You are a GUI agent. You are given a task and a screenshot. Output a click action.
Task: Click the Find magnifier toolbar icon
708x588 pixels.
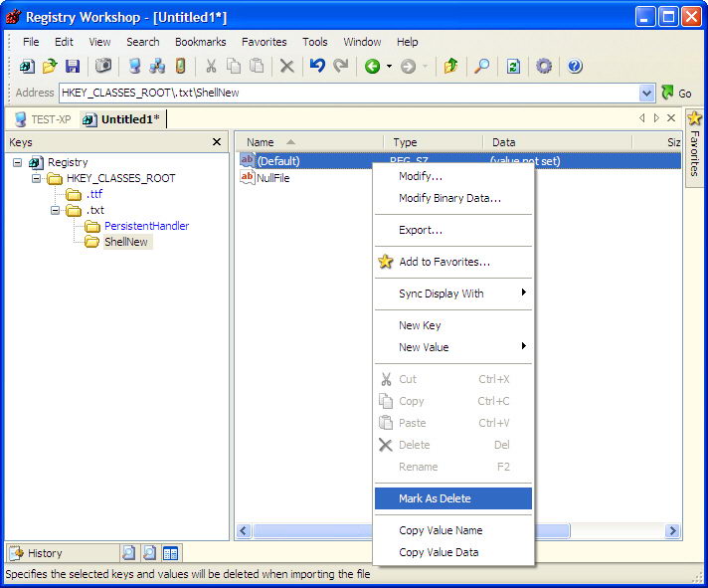[481, 67]
